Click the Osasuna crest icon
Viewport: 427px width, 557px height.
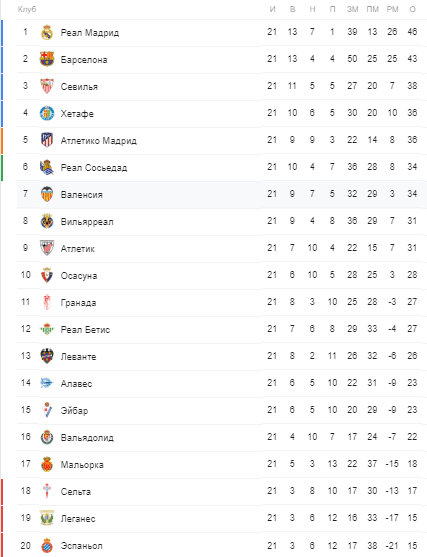tap(47, 275)
